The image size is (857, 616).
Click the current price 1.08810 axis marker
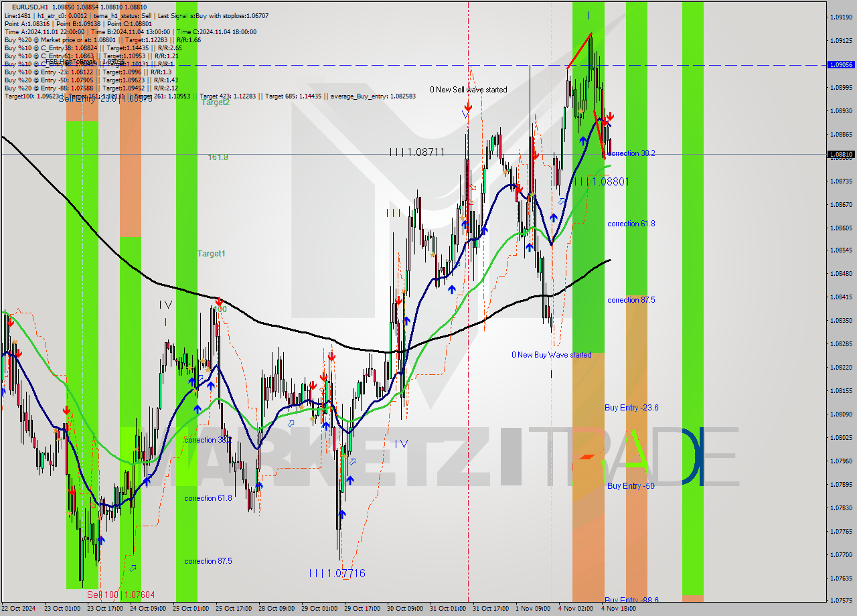point(841,155)
